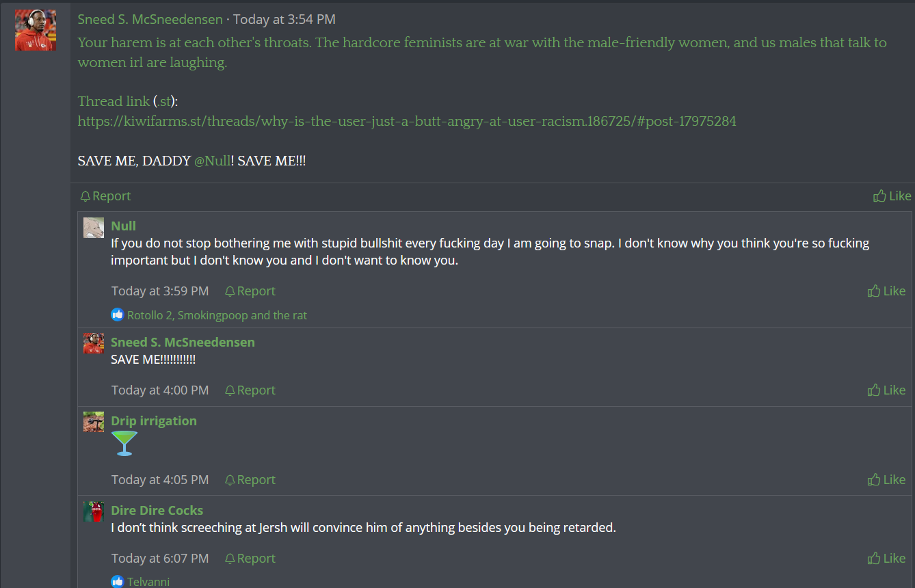The image size is (915, 588).
Task: Click the blue like reaction icon under Null's comment
Action: (x=118, y=315)
